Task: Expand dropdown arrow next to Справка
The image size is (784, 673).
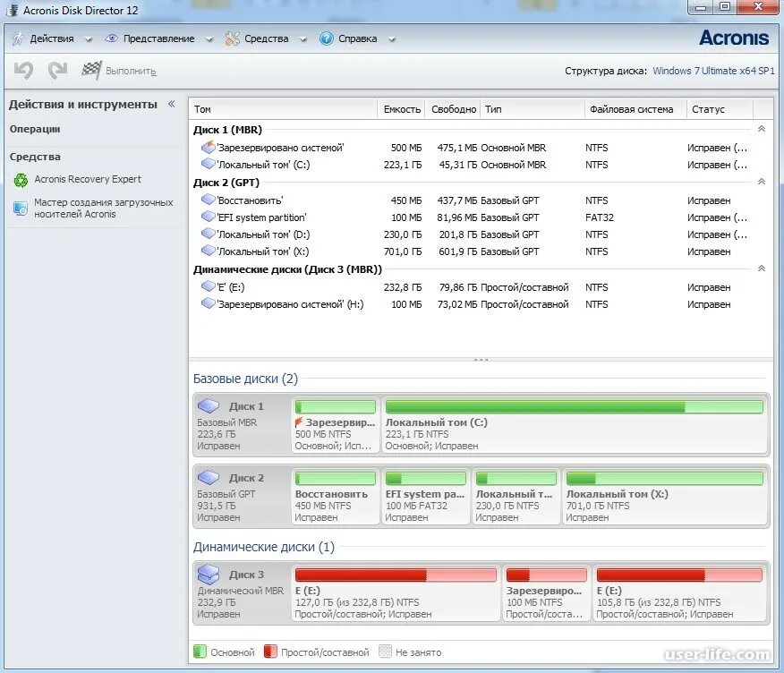Action: pos(392,39)
